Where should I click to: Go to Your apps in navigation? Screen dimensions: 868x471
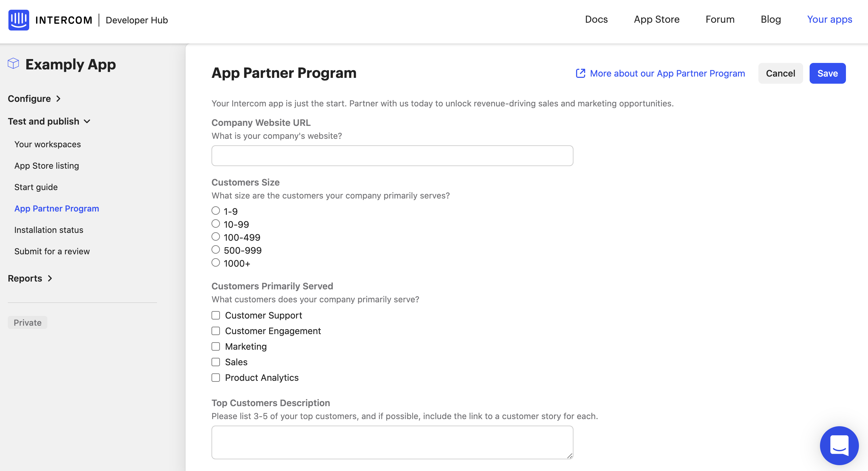829,19
